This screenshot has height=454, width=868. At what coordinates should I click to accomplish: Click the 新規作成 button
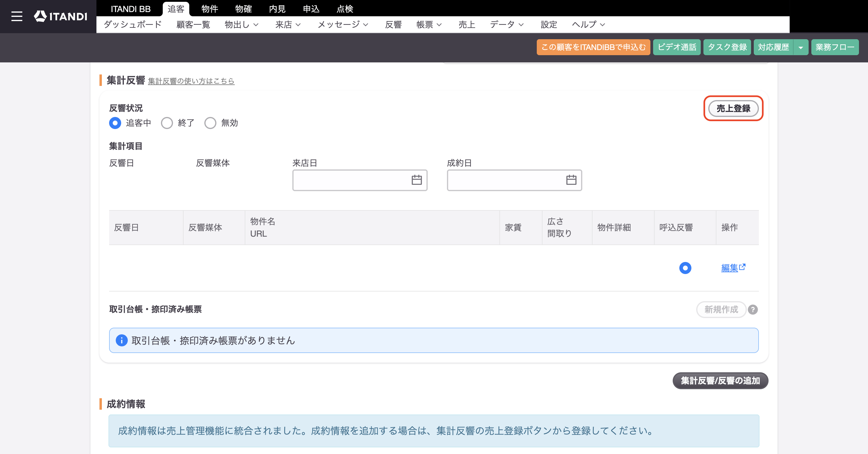click(721, 309)
